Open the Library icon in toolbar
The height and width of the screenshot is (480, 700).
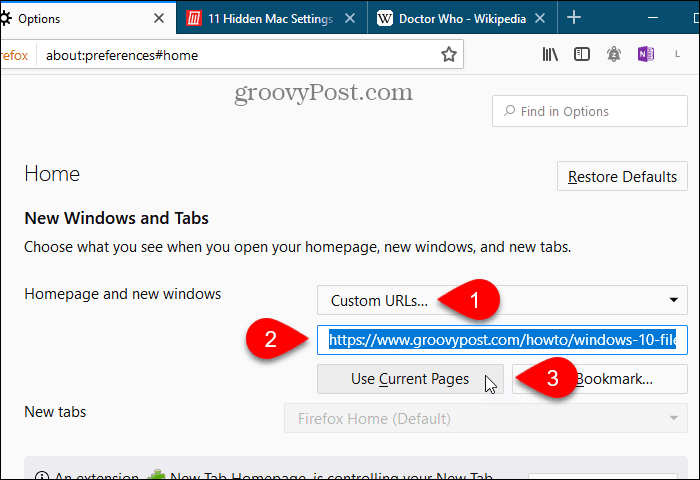(550, 54)
